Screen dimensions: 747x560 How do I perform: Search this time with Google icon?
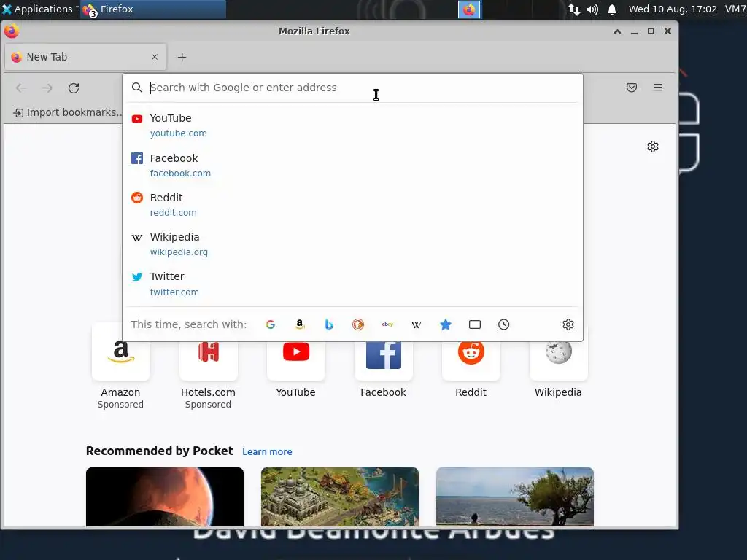(x=271, y=324)
